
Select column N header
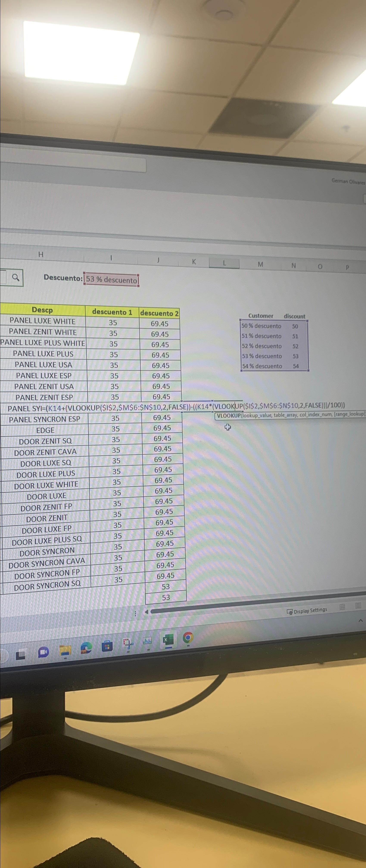(293, 266)
